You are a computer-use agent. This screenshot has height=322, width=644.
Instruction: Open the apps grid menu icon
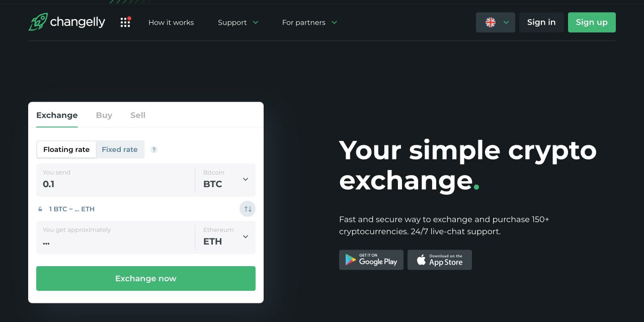pyautogui.click(x=125, y=22)
